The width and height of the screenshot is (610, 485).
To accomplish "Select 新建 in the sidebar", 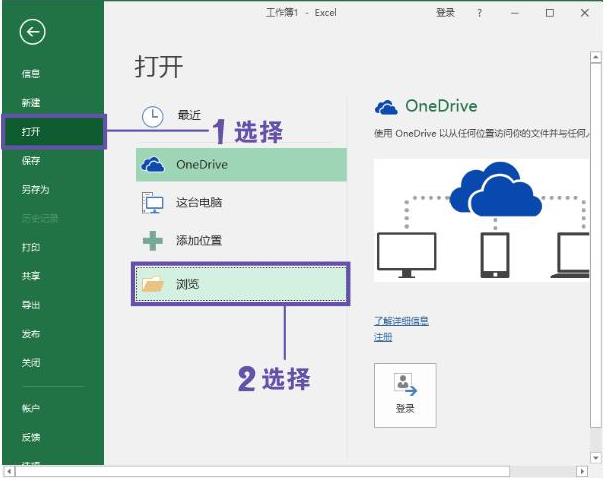I will pyautogui.click(x=31, y=103).
